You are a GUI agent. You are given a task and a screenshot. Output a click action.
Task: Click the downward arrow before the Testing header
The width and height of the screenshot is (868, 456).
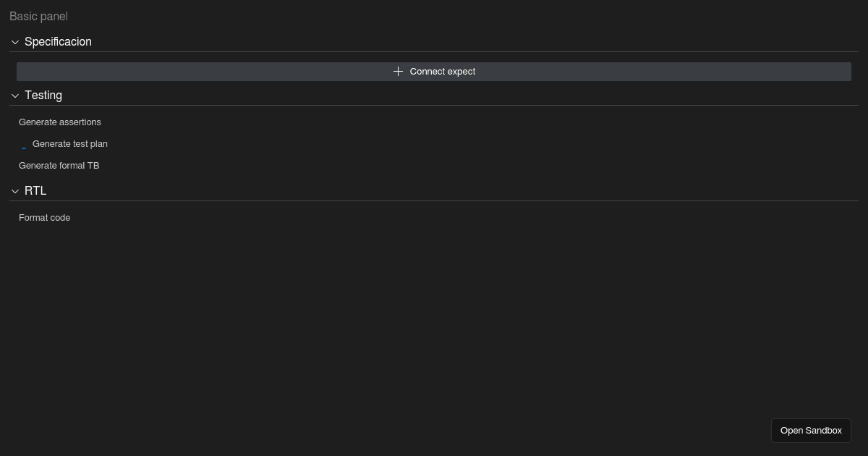pyautogui.click(x=14, y=96)
